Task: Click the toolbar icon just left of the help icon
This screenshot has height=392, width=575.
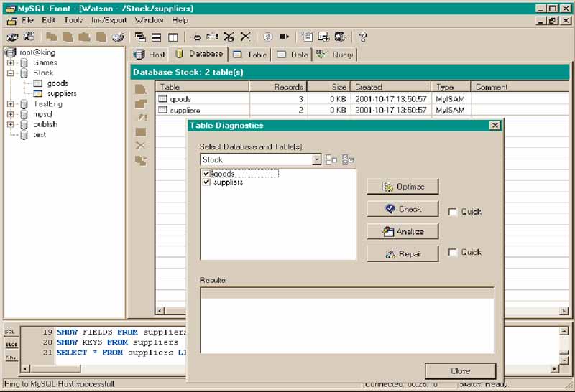Action: tap(340, 37)
